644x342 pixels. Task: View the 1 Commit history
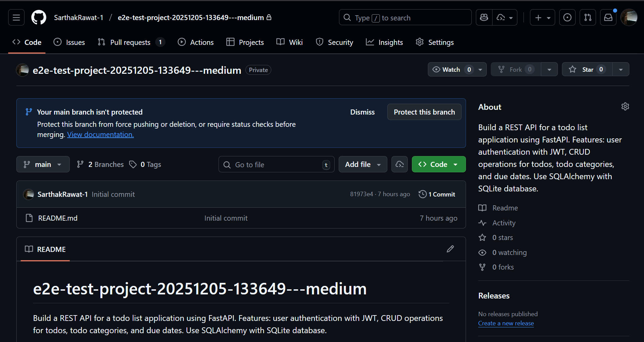tap(437, 194)
